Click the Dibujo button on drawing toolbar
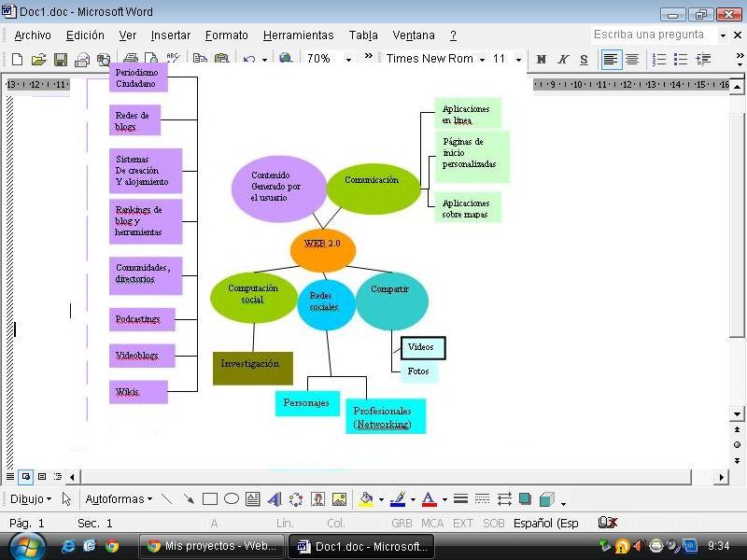This screenshot has width=747, height=560. pyautogui.click(x=31, y=499)
